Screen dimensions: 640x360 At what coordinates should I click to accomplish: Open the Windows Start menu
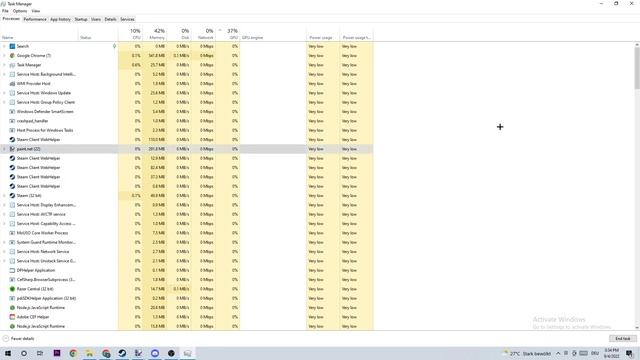[x=8, y=353]
